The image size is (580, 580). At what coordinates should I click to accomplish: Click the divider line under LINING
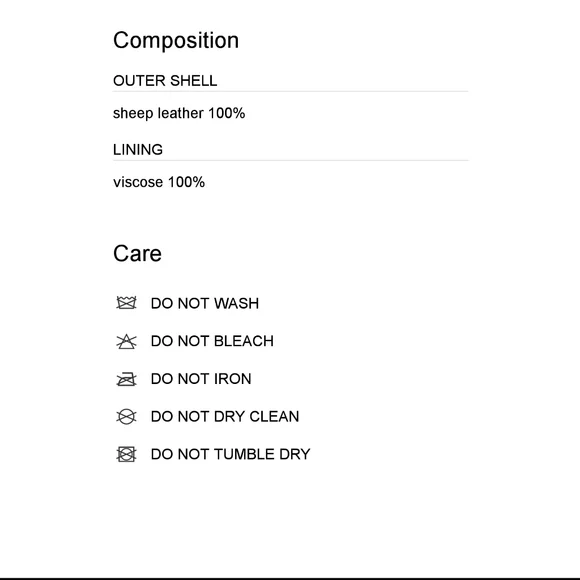click(x=291, y=161)
